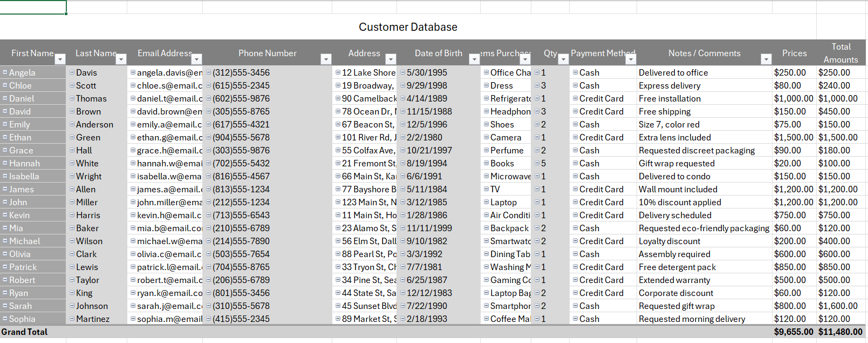The height and width of the screenshot is (343, 868).
Task: Select the price cell $20.00 for Books
Action: (x=794, y=163)
